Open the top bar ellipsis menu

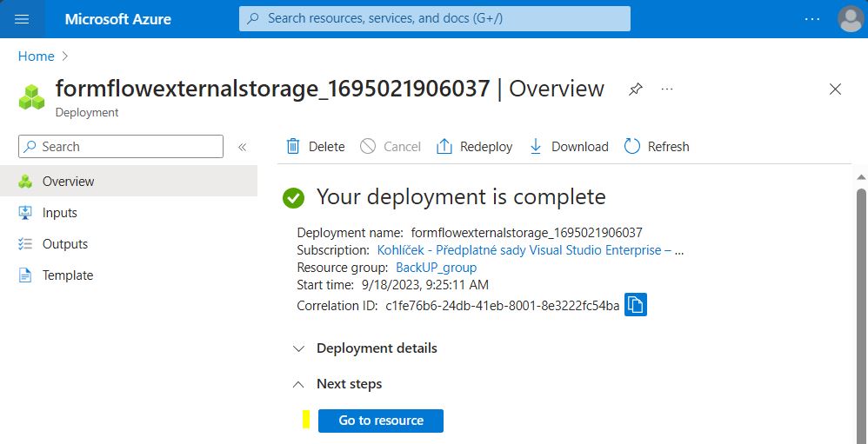[811, 18]
